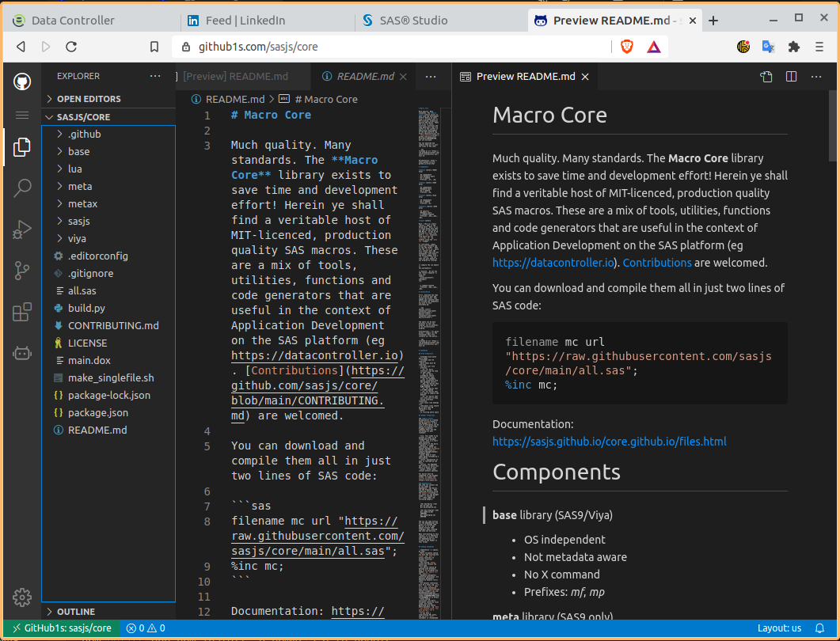Bookmark this page
Image resolution: width=840 pixels, height=641 pixels.
154,47
